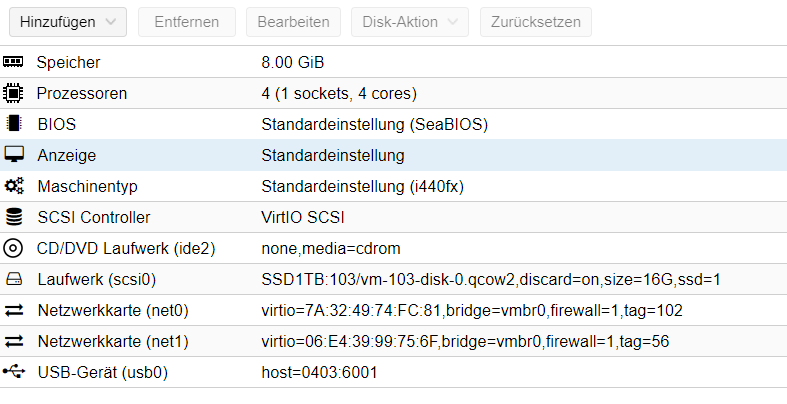Click the Zurücksetzen button
The image size is (787, 404).
click(536, 22)
